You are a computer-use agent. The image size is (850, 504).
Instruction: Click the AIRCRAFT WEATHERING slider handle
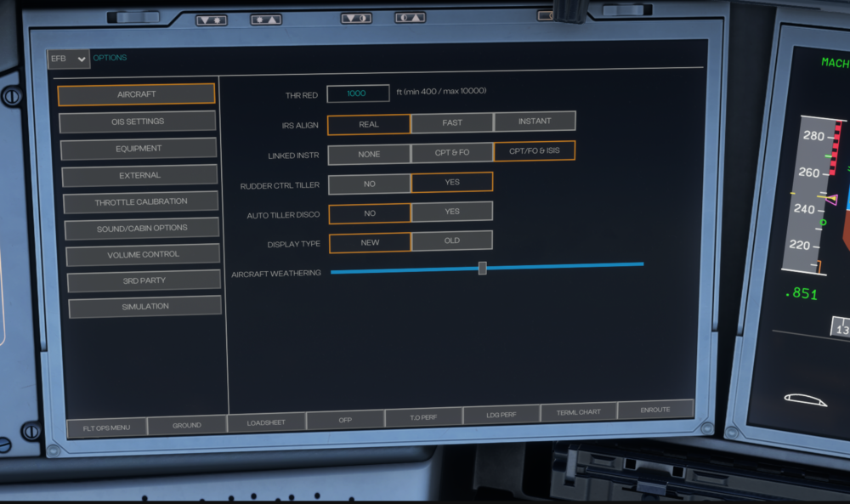[482, 269]
